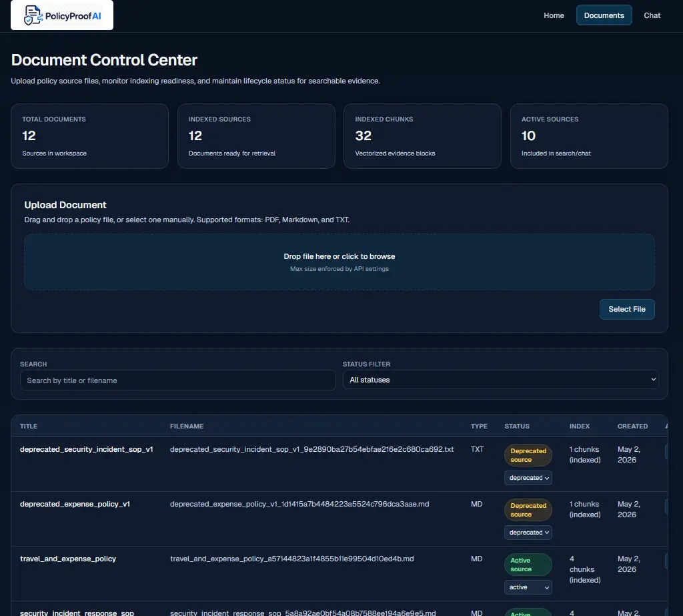
Task: Click Deprecated source badge of expense policy
Action: click(x=528, y=510)
